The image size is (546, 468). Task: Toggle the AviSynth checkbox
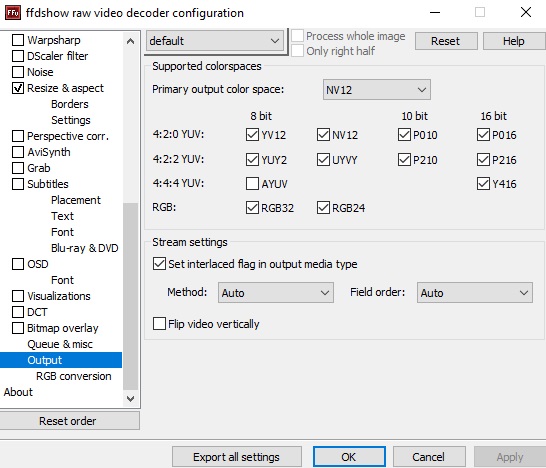pos(18,152)
